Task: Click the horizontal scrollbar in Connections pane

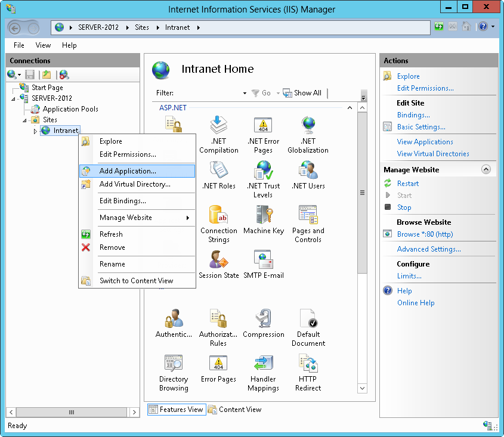Action: tap(72, 412)
